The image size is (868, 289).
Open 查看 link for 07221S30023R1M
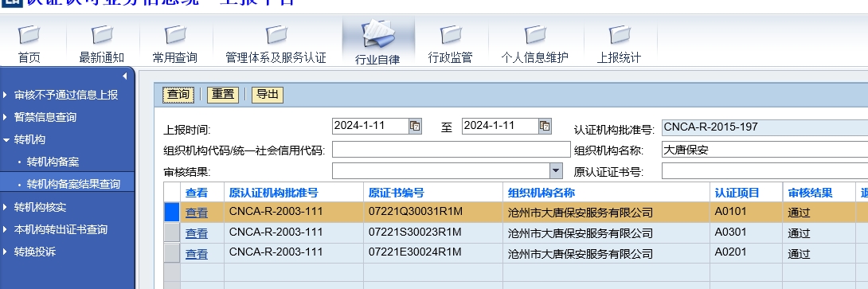pyautogui.click(x=197, y=233)
